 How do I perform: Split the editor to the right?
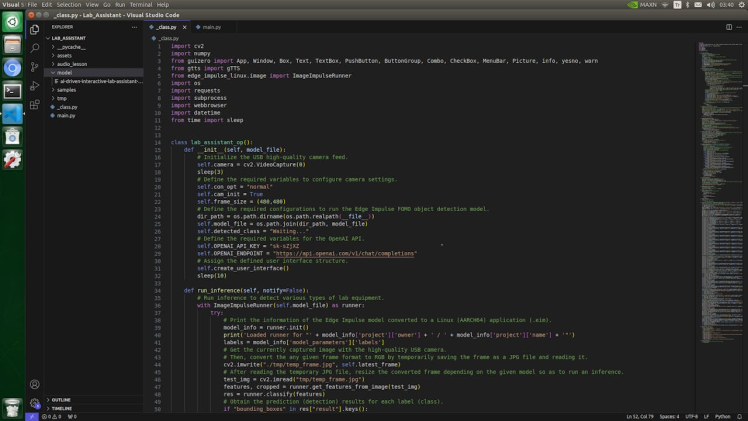tap(729, 27)
